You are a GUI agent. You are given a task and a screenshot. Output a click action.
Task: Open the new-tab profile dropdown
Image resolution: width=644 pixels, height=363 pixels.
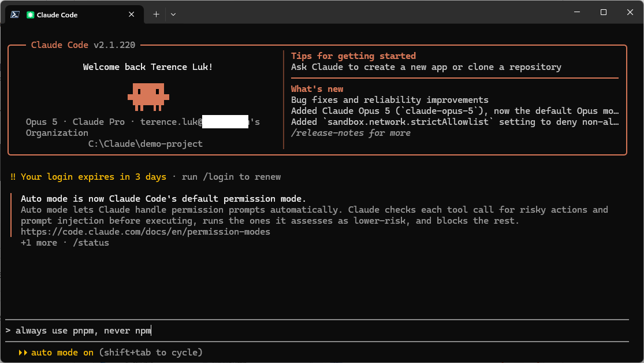click(x=173, y=14)
